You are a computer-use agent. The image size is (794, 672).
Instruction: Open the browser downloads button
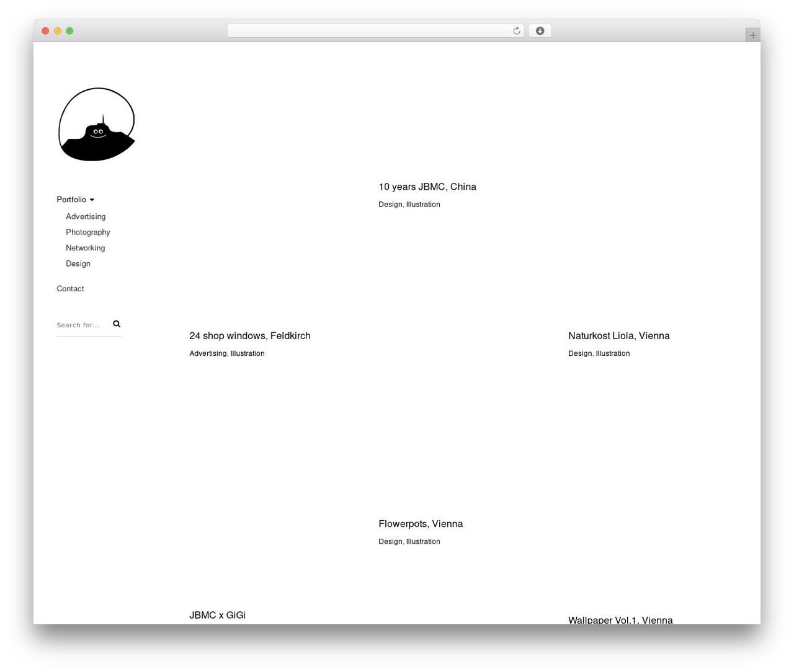pos(540,31)
